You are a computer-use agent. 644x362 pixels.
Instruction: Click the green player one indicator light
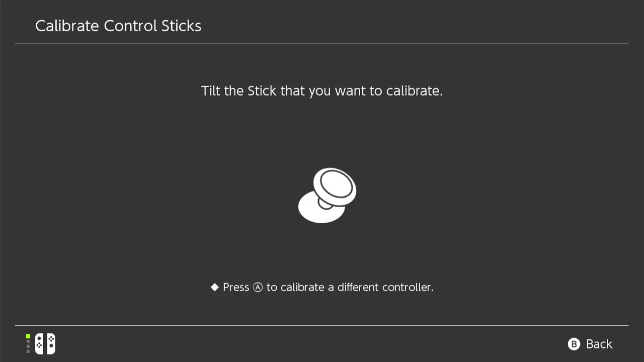pyautogui.click(x=28, y=336)
